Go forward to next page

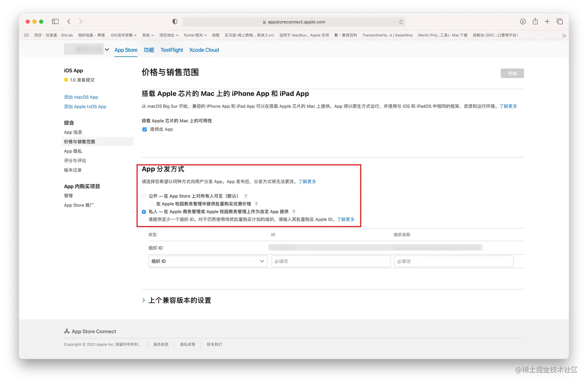[x=80, y=21]
